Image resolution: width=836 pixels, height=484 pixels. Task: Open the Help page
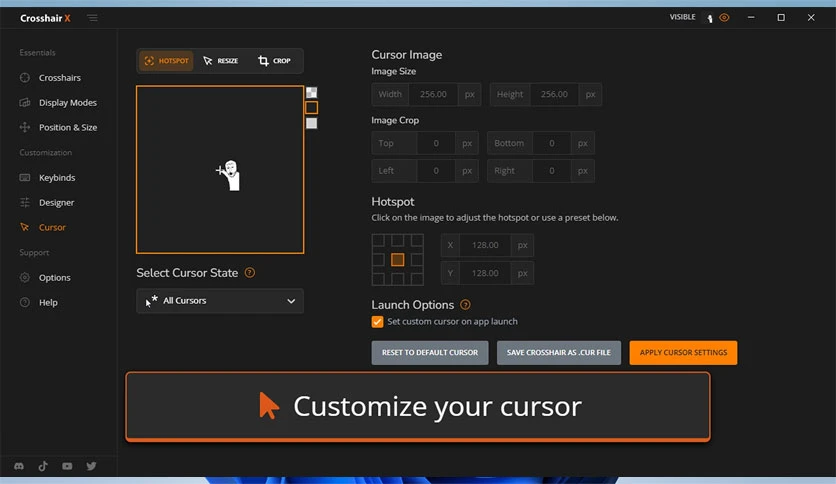pos(48,302)
